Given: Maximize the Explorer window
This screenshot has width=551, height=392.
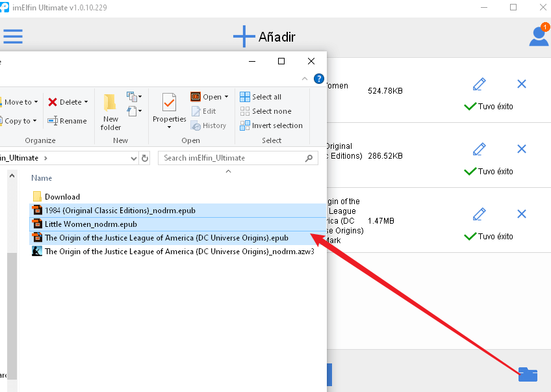Looking at the screenshot, I should pos(281,61).
